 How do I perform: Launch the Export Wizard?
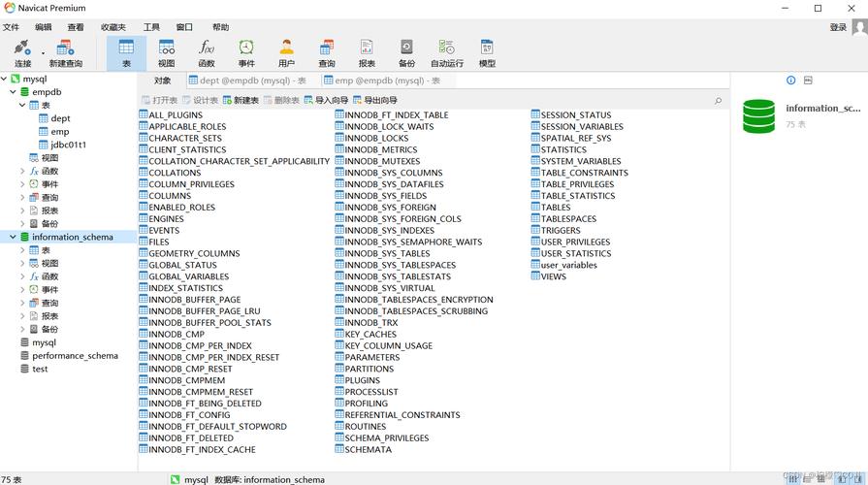click(x=374, y=100)
